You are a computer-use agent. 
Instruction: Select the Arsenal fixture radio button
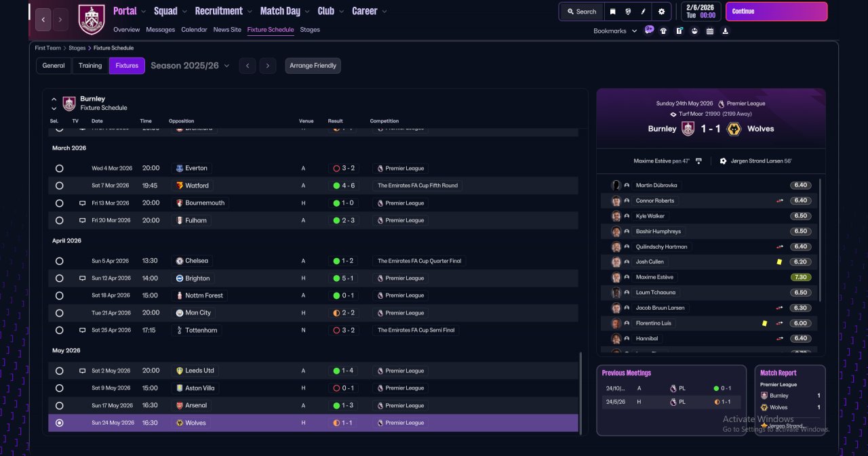[60, 405]
